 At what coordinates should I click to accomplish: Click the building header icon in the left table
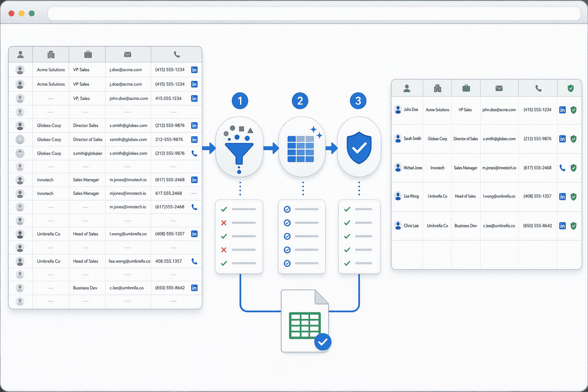click(51, 55)
